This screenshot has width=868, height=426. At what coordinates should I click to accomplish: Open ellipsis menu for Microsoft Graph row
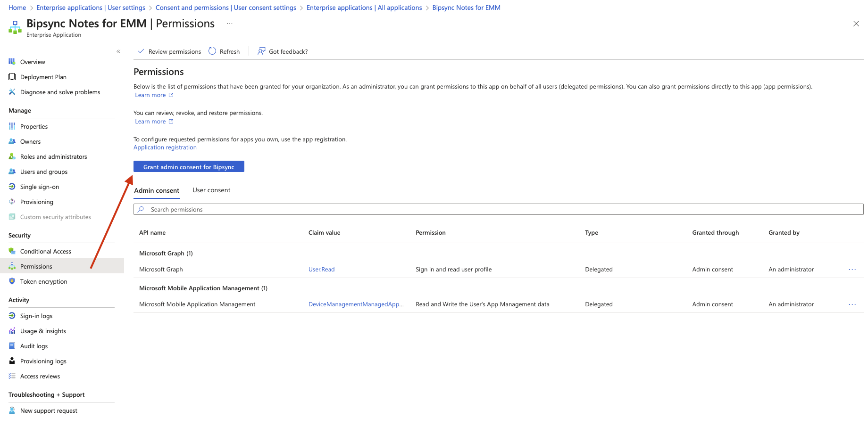[x=852, y=270]
